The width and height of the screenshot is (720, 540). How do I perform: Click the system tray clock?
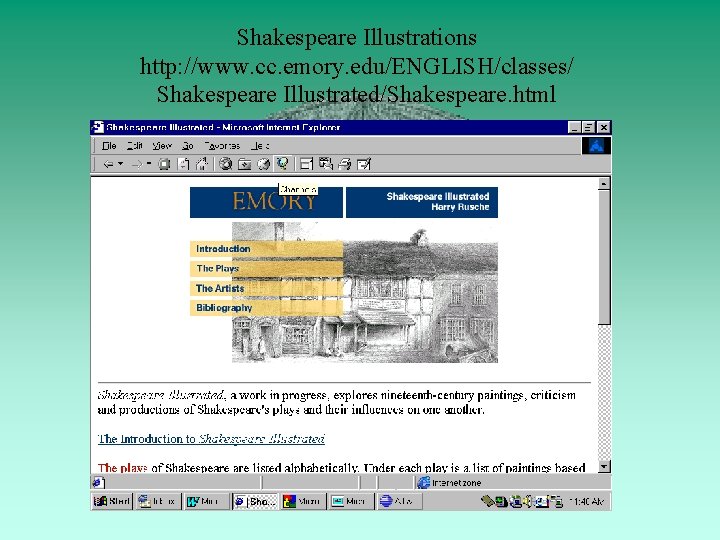coord(586,501)
